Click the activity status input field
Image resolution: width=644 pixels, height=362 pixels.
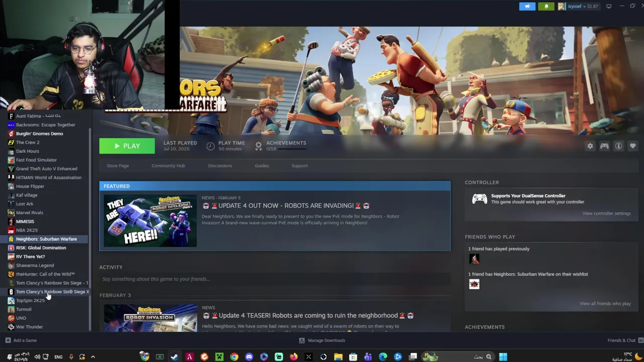275,279
